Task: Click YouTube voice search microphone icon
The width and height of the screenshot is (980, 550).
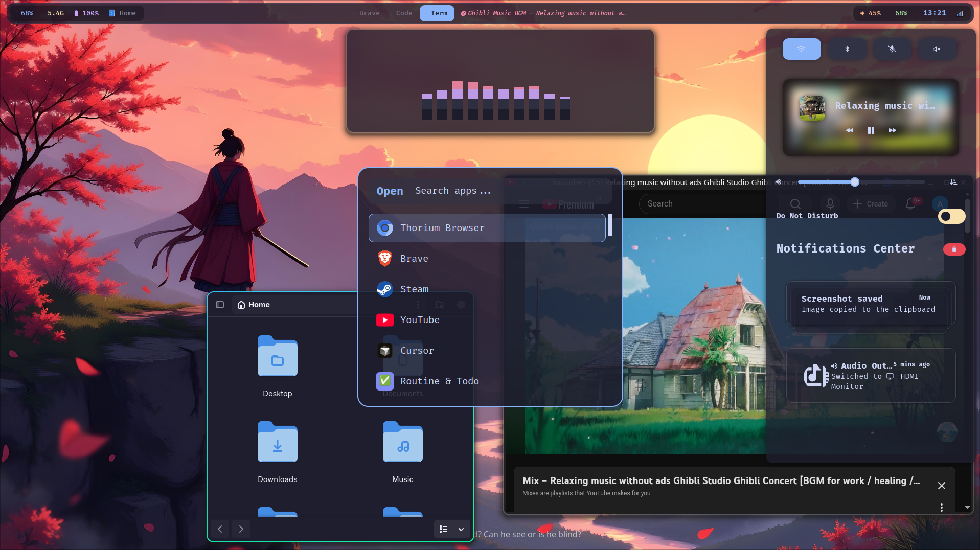Action: coord(830,204)
